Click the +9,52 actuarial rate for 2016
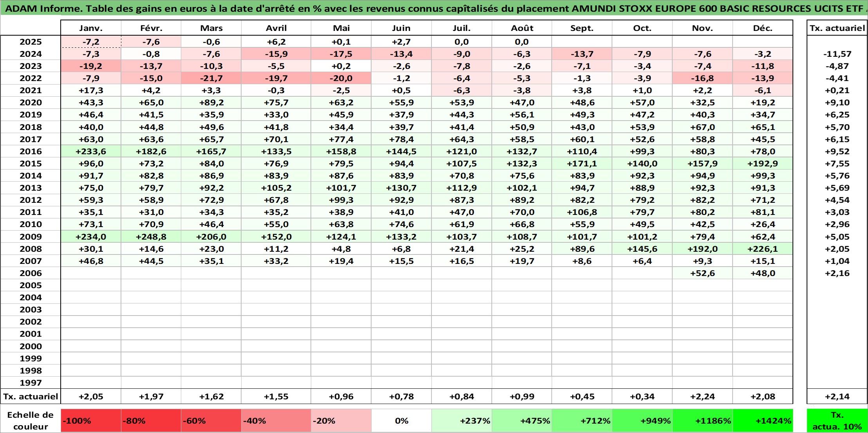868x433 pixels. tap(837, 152)
